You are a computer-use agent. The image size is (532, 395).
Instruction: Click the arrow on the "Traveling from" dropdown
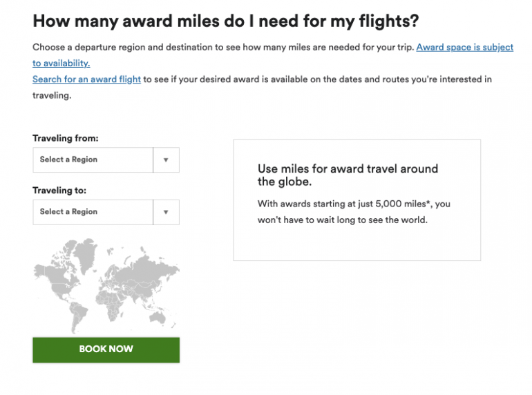coord(166,160)
